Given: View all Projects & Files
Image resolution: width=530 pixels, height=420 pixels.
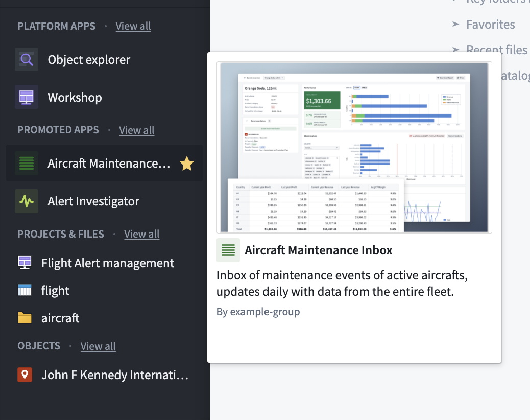Looking at the screenshot, I should [141, 234].
